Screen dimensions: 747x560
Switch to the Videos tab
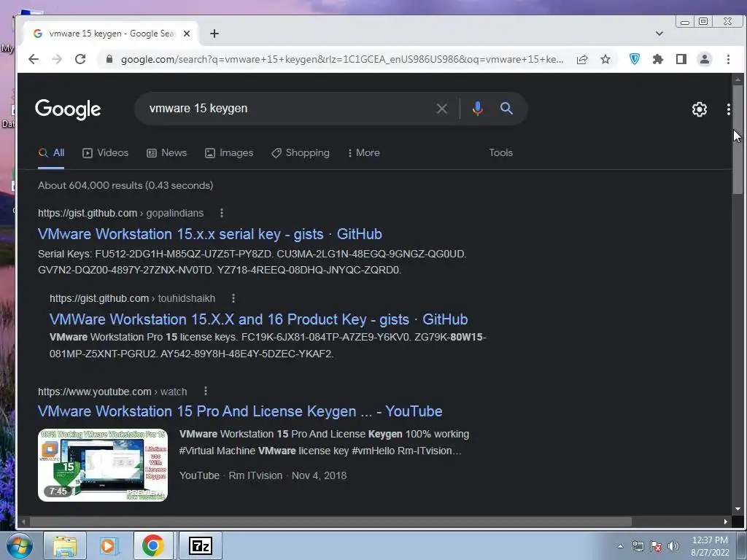(105, 153)
